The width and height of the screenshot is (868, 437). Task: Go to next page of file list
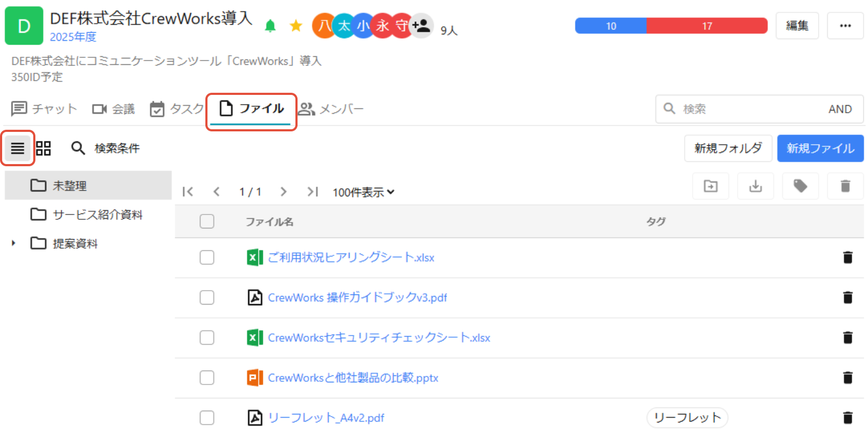click(284, 191)
